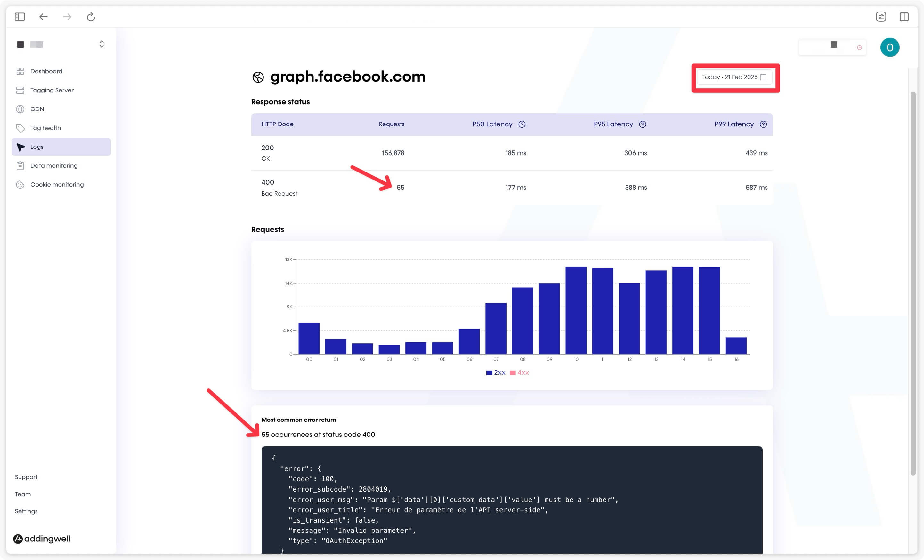Click the 439 ms P99 latency value
The image size is (924, 560).
point(756,153)
